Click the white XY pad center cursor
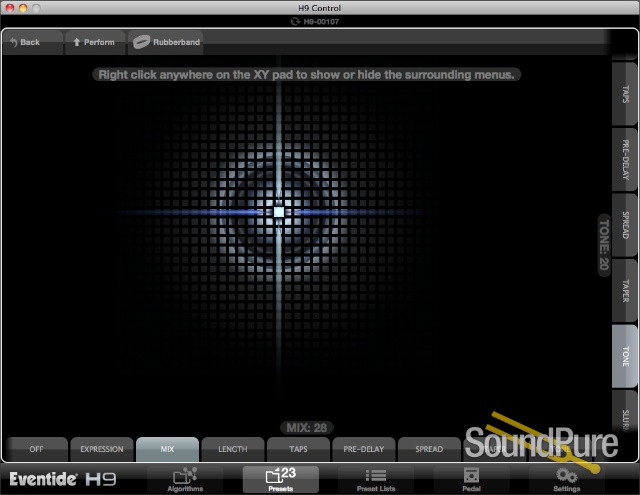Viewport: 640px width, 495px height. [278, 212]
